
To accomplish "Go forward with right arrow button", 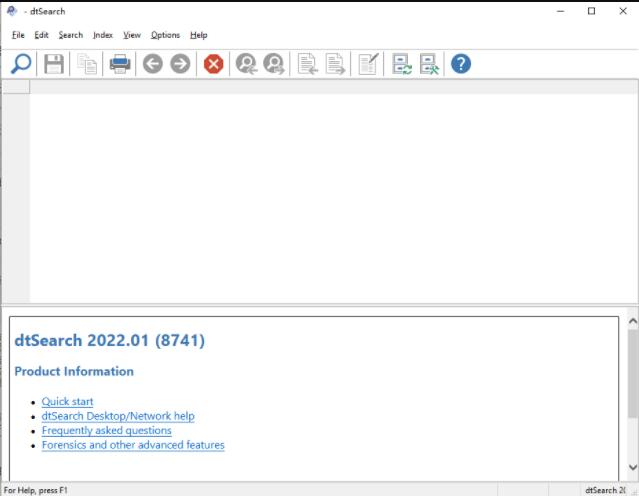I will click(x=180, y=64).
